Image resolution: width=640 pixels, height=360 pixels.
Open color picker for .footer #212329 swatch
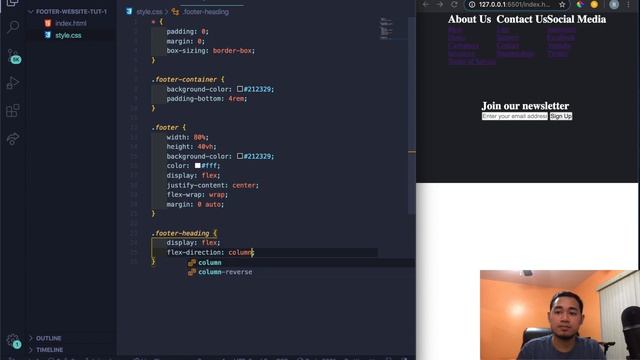tap(240, 156)
